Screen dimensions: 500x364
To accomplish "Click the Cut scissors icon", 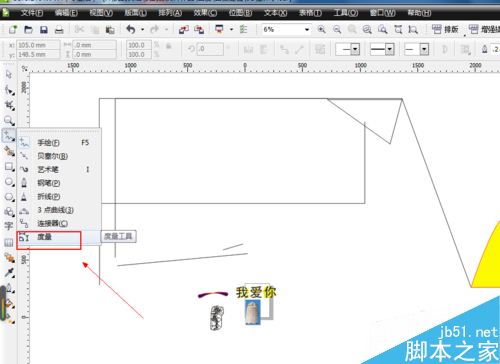I will pyautogui.click(x=79, y=30).
